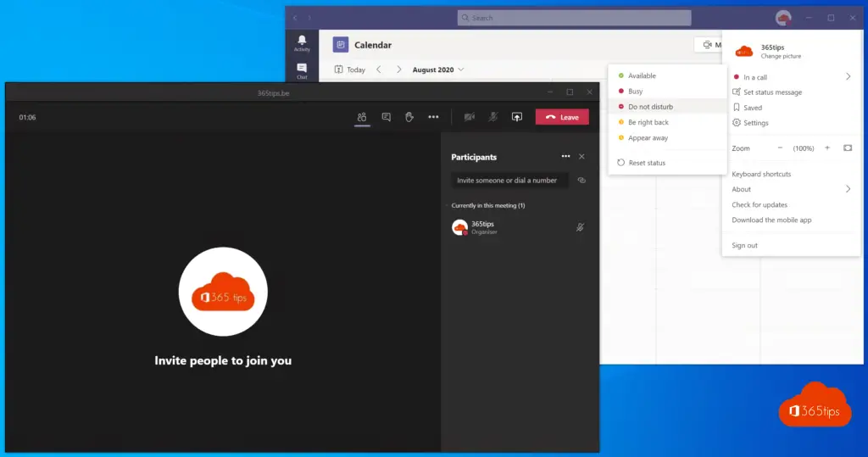Viewport: 868px width, 457px height.
Task: Unmute microphone in meeting toolbar
Action: (492, 117)
